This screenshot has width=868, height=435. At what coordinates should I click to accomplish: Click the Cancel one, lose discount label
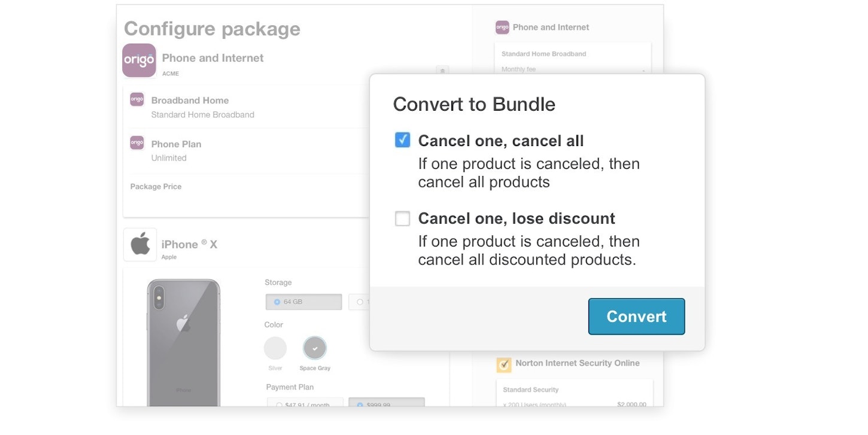(517, 218)
